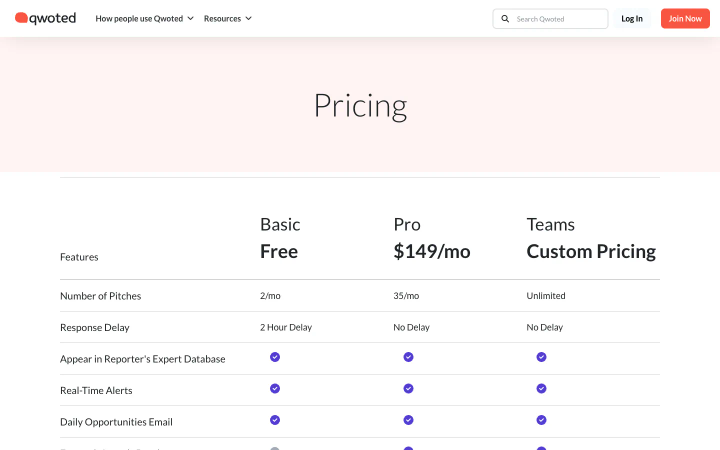Click the search magnifier icon
720x450 pixels.
click(505, 19)
